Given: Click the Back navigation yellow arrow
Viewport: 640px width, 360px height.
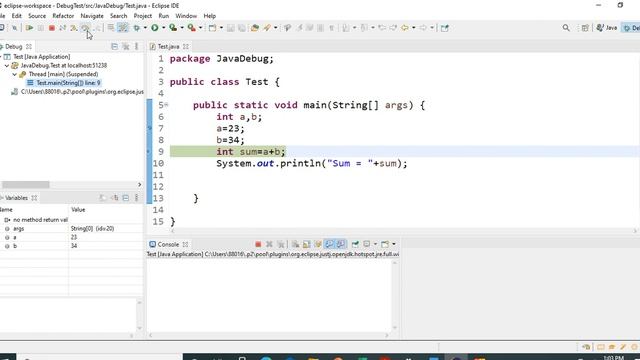Looking at the screenshot, I should pyautogui.click(x=404, y=28).
